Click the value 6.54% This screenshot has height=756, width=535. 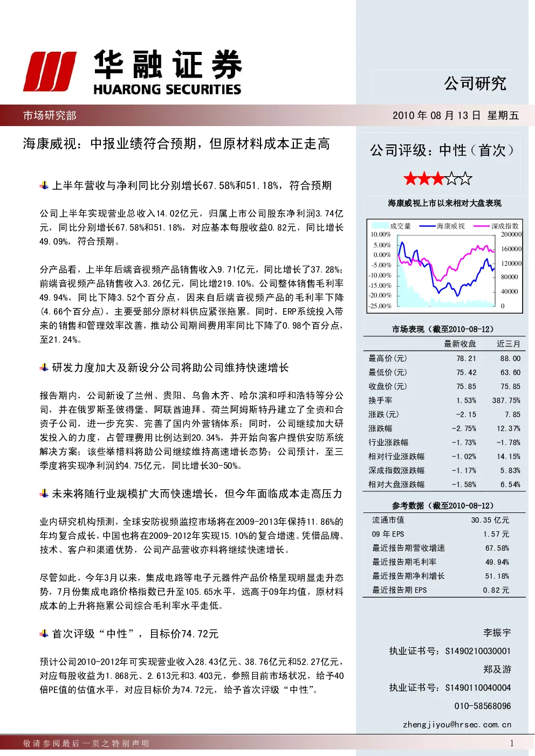coord(510,484)
